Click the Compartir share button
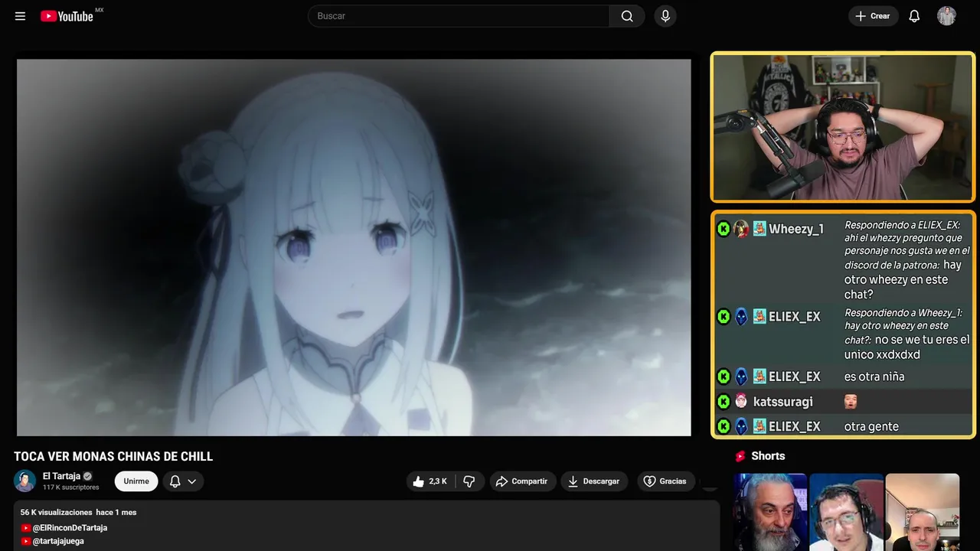This screenshot has height=551, width=980. 523,481
